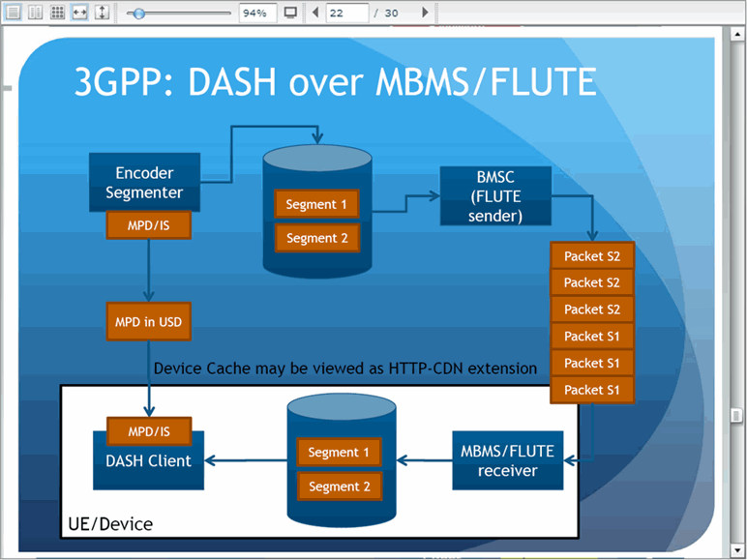Fit page to width
The width and height of the screenshot is (747, 560).
(x=79, y=13)
